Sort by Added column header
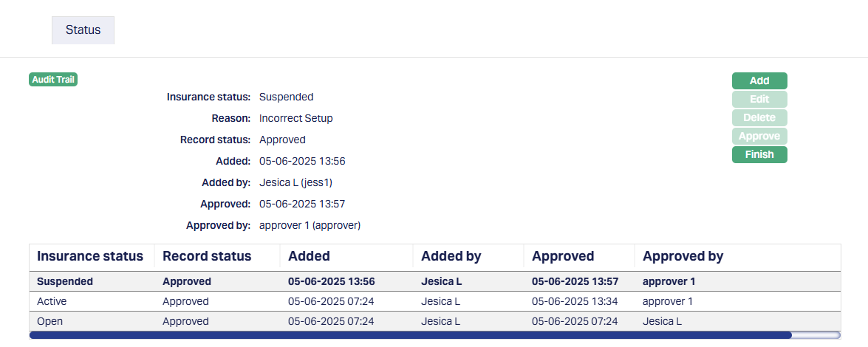This screenshot has width=868, height=347. pyautogui.click(x=309, y=256)
